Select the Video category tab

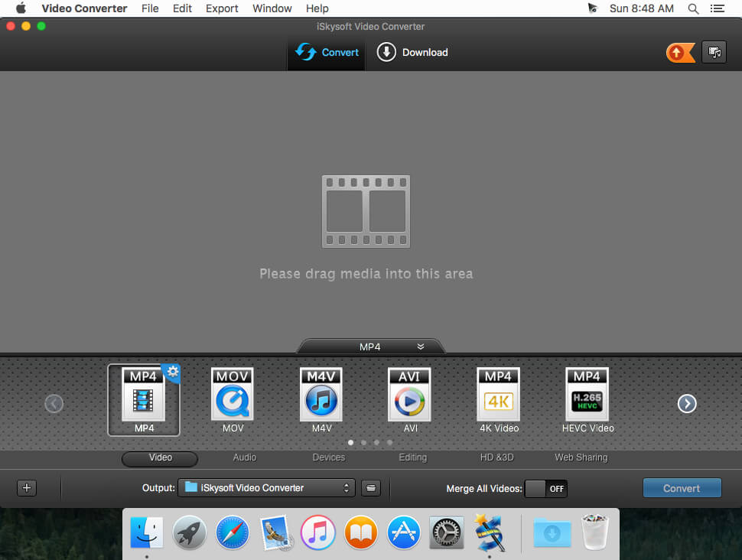click(x=160, y=457)
